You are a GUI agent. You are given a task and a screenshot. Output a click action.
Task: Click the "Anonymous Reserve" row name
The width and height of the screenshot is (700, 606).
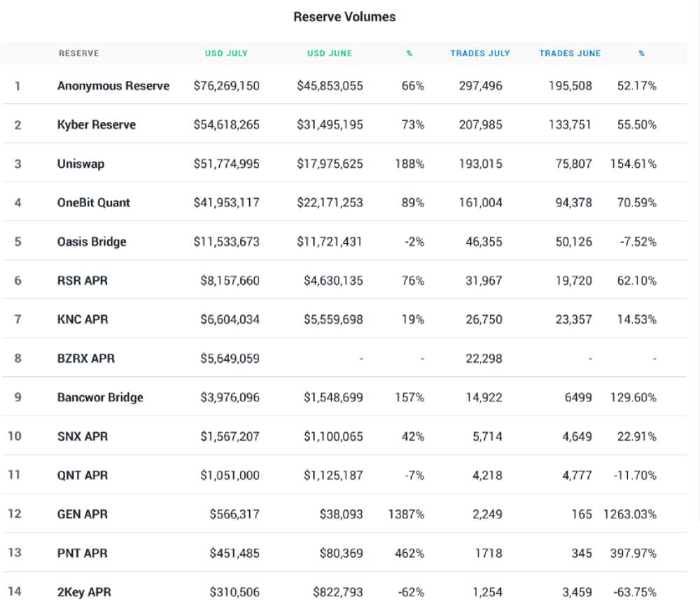113,85
